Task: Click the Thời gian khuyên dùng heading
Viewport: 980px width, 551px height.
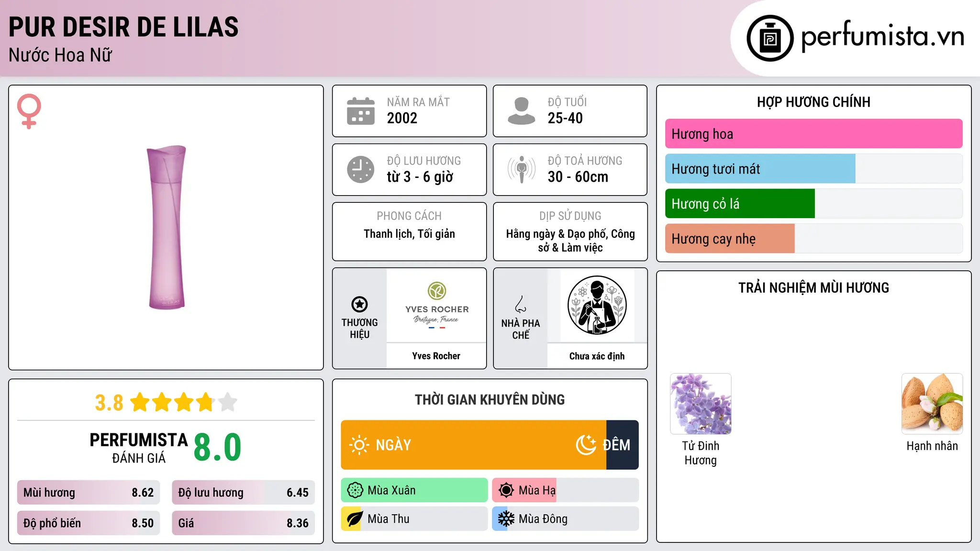Action: pyautogui.click(x=490, y=400)
